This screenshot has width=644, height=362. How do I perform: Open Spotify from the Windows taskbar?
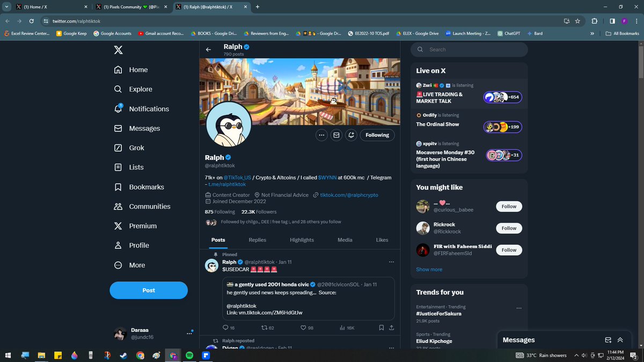(189, 355)
